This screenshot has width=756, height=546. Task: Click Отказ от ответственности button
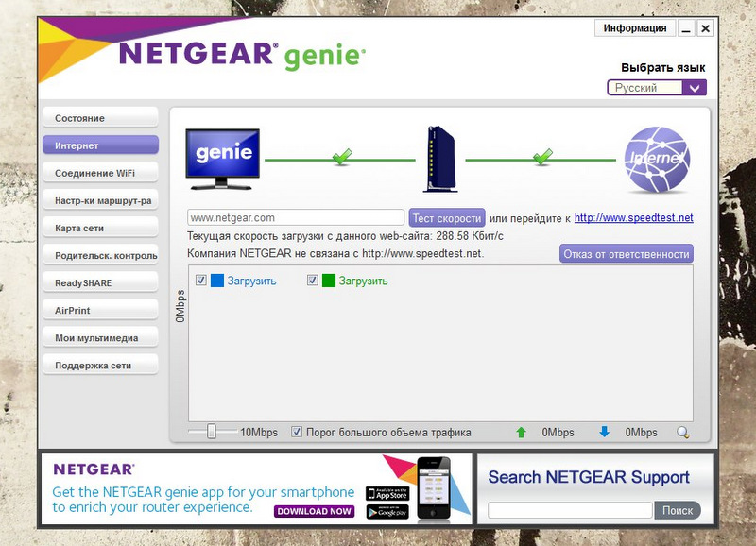click(627, 254)
